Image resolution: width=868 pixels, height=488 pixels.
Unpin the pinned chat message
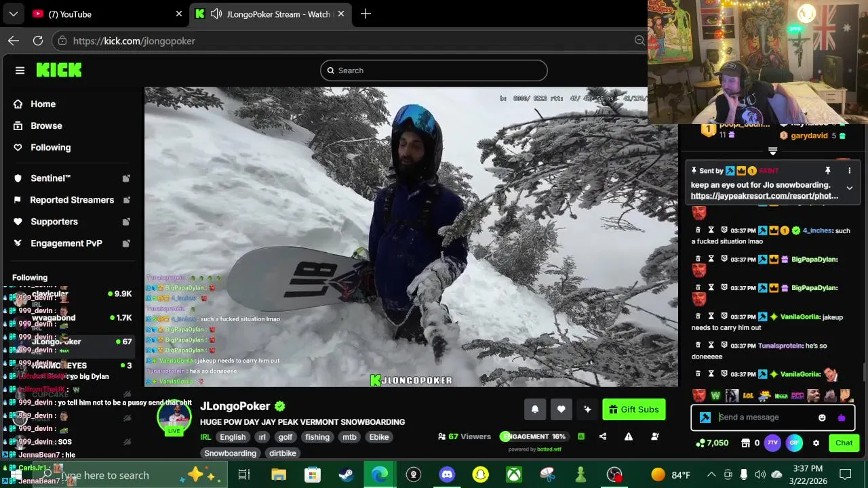click(x=827, y=171)
